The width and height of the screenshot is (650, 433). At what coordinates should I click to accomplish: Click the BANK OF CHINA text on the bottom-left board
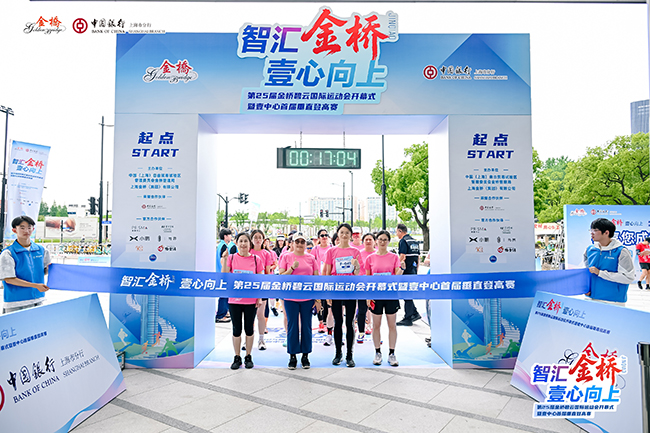(38, 387)
